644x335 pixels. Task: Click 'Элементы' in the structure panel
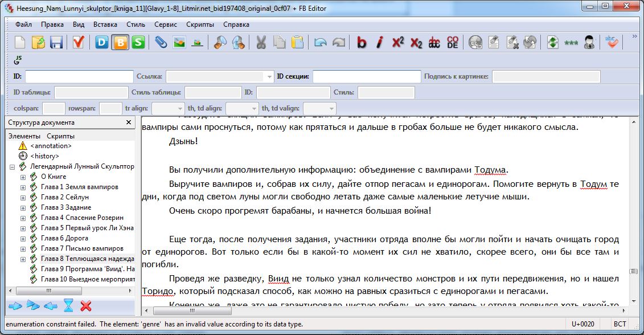(24, 136)
